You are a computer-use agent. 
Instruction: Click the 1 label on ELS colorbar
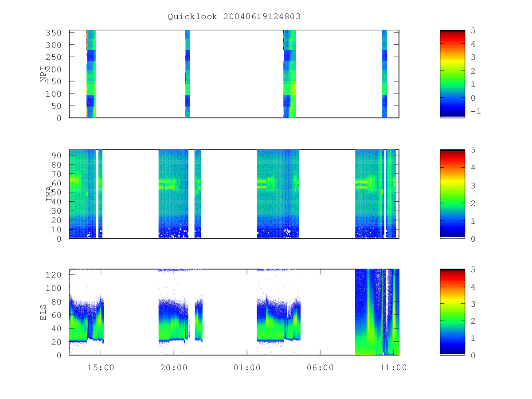(x=472, y=338)
